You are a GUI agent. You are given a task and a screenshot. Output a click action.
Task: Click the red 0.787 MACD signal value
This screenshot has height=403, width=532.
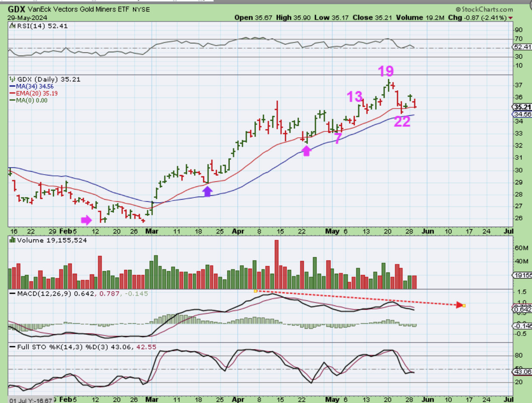109,293
